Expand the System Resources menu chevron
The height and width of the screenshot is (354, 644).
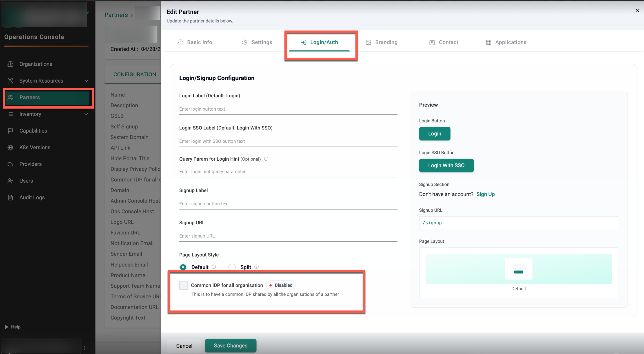tap(86, 81)
